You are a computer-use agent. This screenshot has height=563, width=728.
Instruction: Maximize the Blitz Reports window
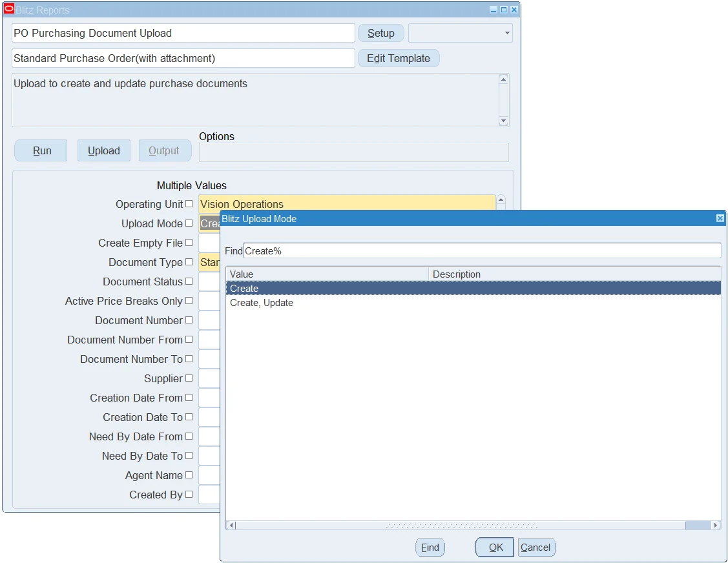tap(504, 10)
